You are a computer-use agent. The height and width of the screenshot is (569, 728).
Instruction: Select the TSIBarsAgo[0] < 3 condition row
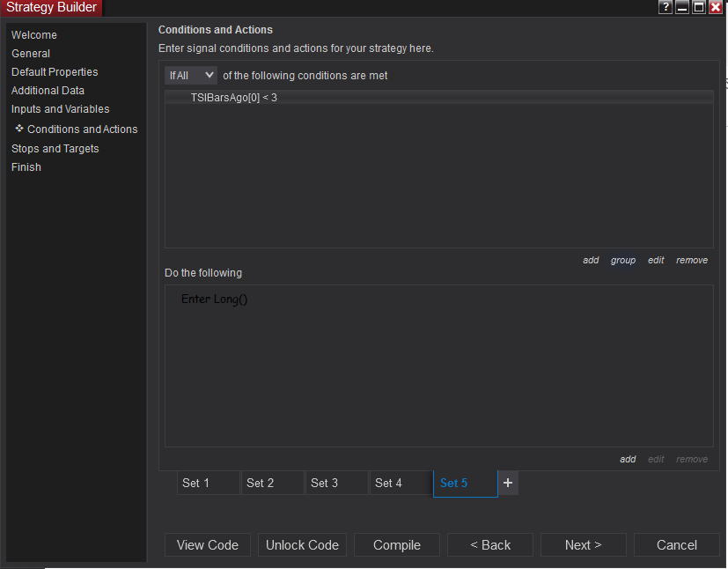pyautogui.click(x=234, y=98)
